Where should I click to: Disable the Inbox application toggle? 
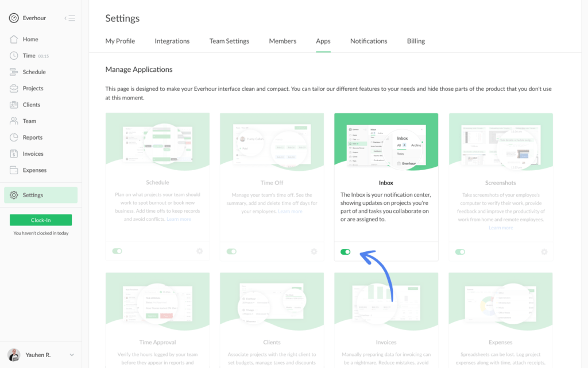coord(346,252)
